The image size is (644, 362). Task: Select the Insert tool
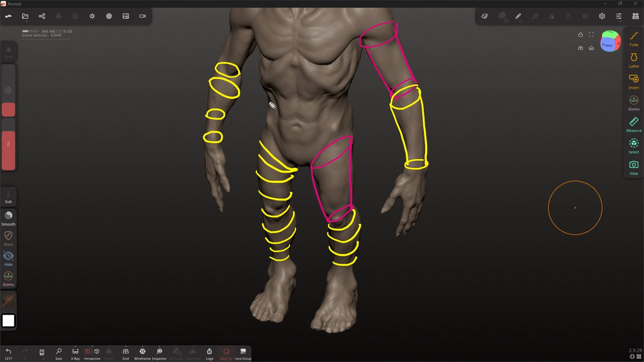pyautogui.click(x=634, y=82)
